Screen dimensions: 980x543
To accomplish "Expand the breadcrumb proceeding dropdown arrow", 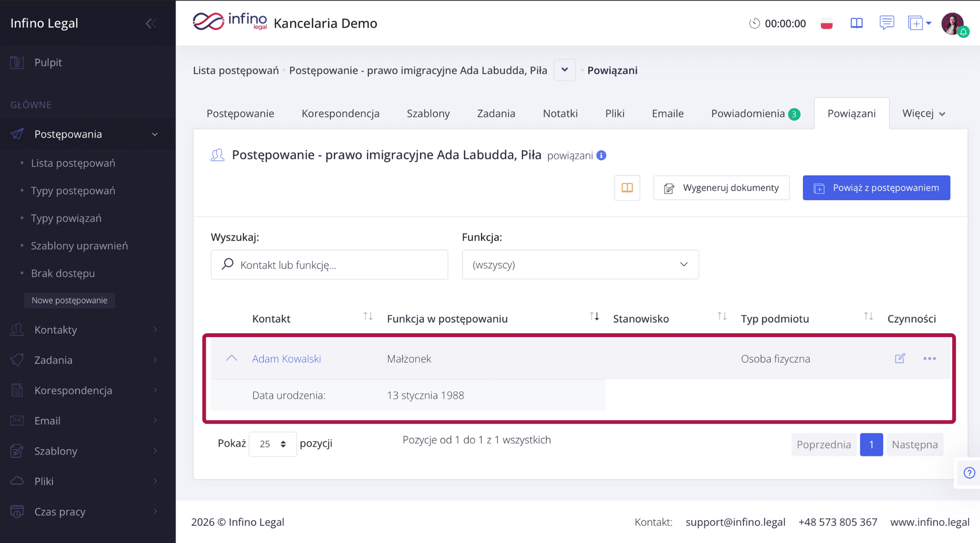I will click(x=565, y=70).
